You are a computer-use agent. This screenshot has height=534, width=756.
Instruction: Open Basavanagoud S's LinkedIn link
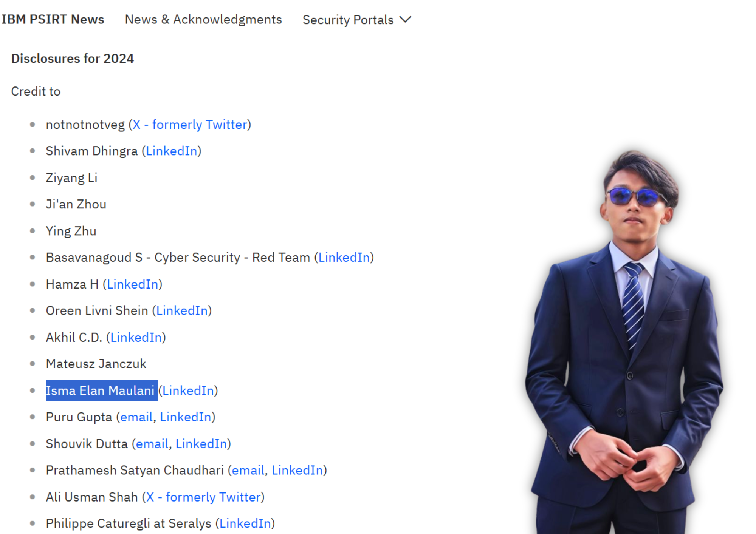pyautogui.click(x=344, y=258)
